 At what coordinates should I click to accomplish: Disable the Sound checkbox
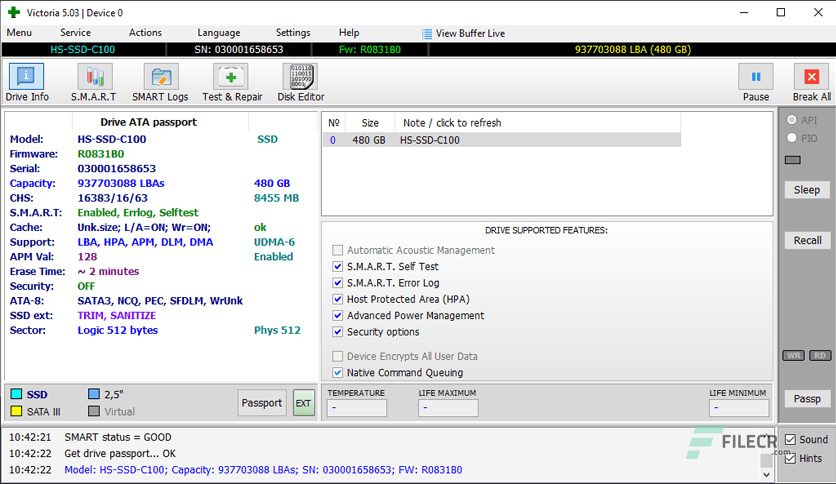[x=791, y=440]
